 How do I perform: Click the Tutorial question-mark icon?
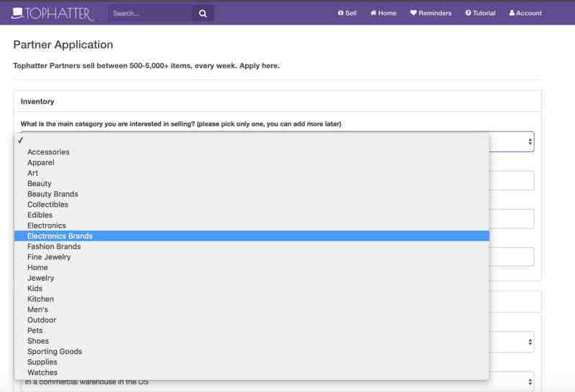click(x=469, y=13)
